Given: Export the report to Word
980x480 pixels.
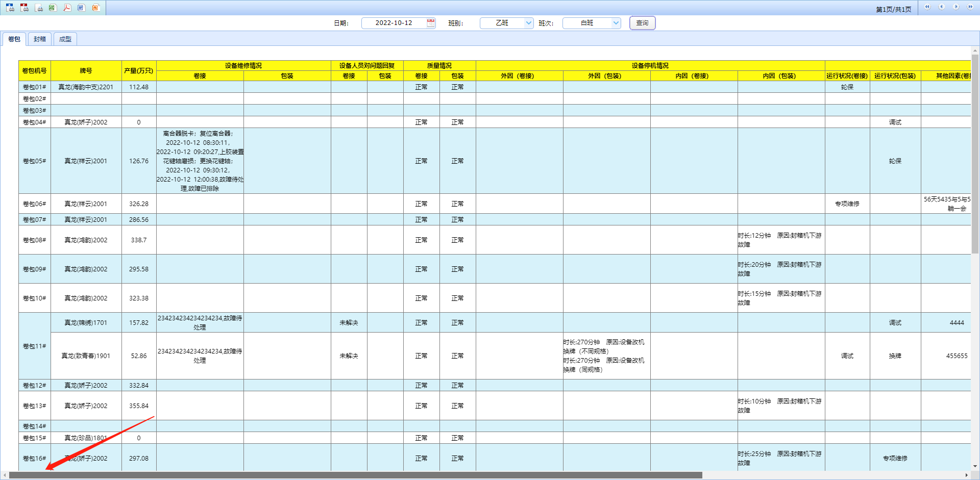Looking at the screenshot, I should click(x=81, y=8).
